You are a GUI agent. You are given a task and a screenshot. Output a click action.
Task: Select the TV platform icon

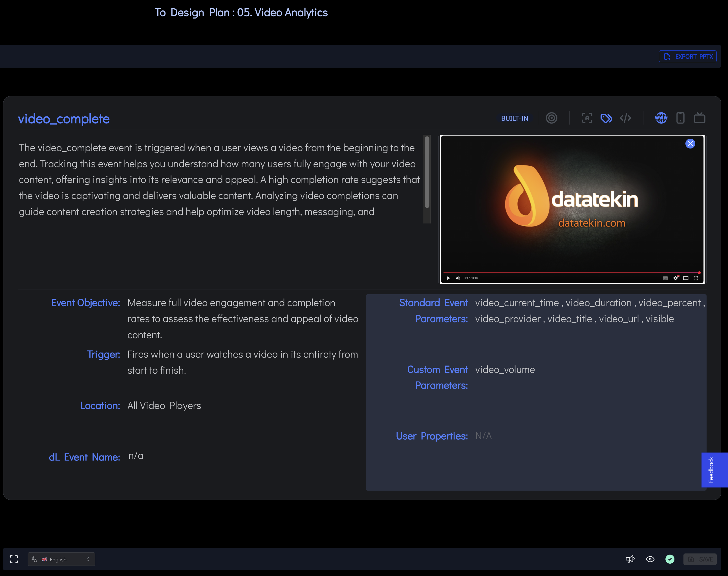pyautogui.click(x=699, y=118)
